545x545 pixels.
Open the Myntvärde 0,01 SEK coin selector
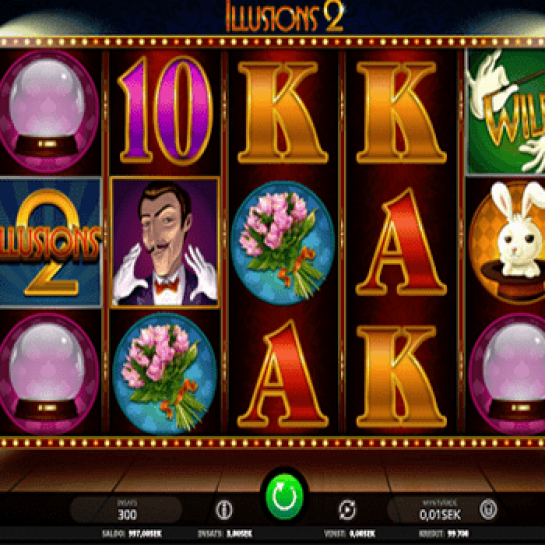[x=439, y=510]
